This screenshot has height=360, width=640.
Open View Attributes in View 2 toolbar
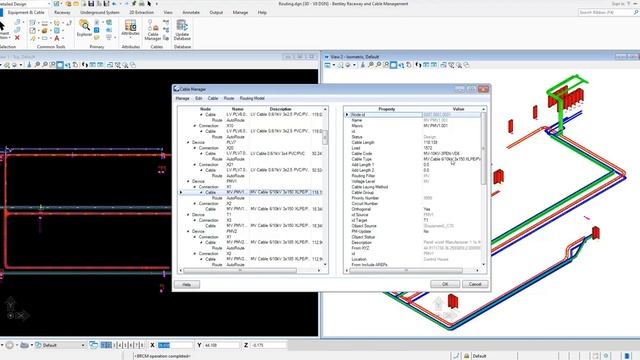328,65
